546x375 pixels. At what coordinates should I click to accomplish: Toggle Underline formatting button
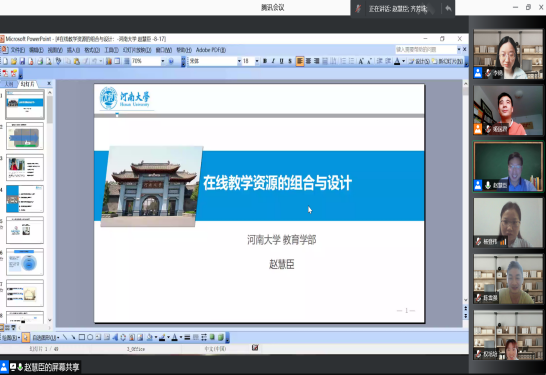[x=281, y=61]
